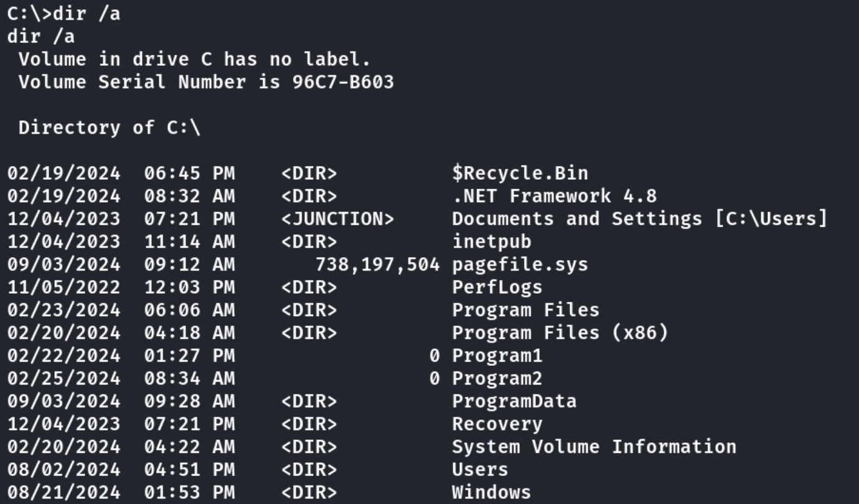Screen dimensions: 859x504
Task: Click the $Recycle.Bin directory name
Action: (x=520, y=173)
